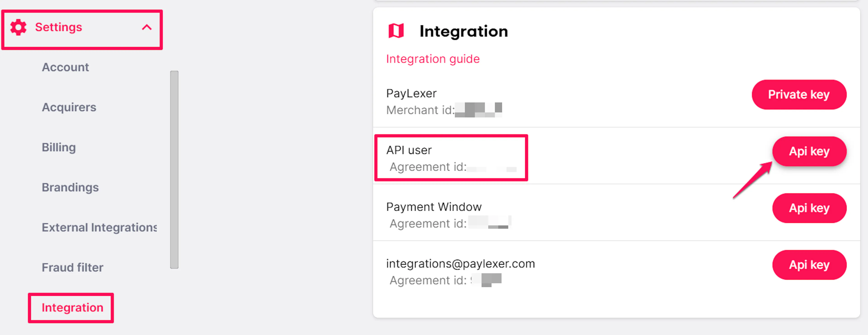The height and width of the screenshot is (335, 868).
Task: Open the Integration guide link
Action: [x=433, y=59]
